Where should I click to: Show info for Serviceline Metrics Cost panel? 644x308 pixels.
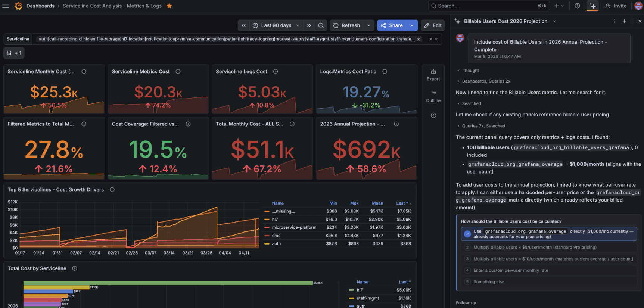(x=178, y=72)
